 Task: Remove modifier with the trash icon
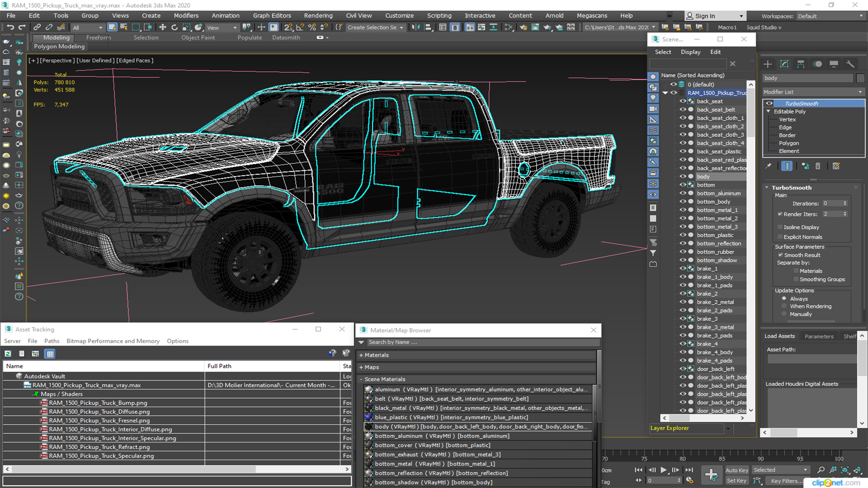[818, 166]
